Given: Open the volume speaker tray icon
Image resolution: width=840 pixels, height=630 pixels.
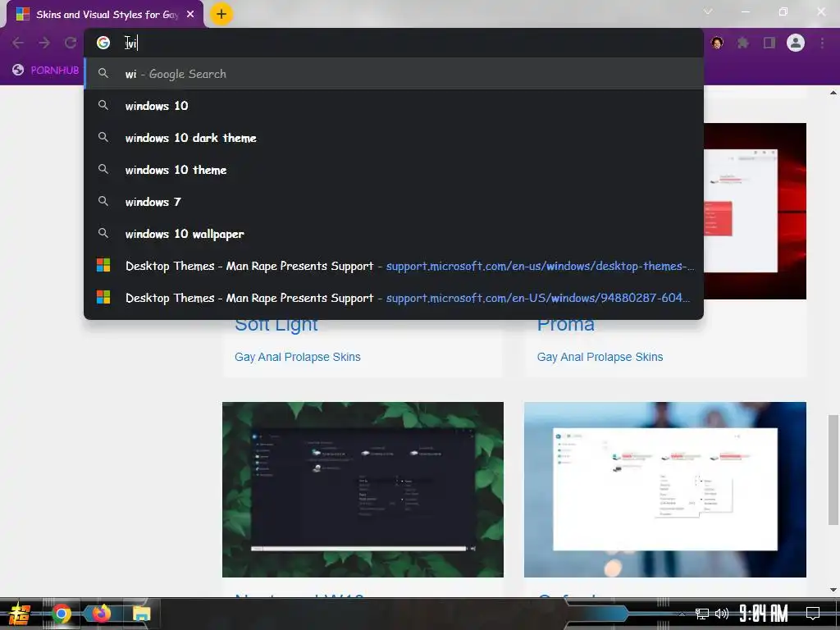Looking at the screenshot, I should [722, 614].
